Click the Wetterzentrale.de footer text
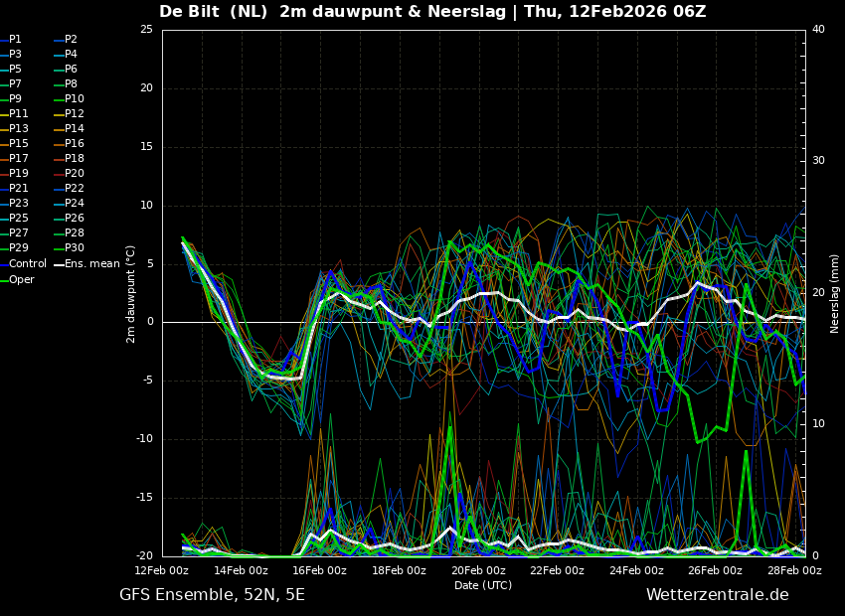Viewport: 845px width, 616px height. tap(717, 595)
